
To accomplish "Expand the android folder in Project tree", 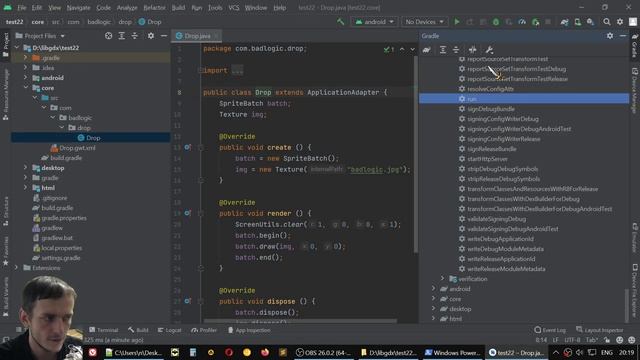I will tap(25, 78).
